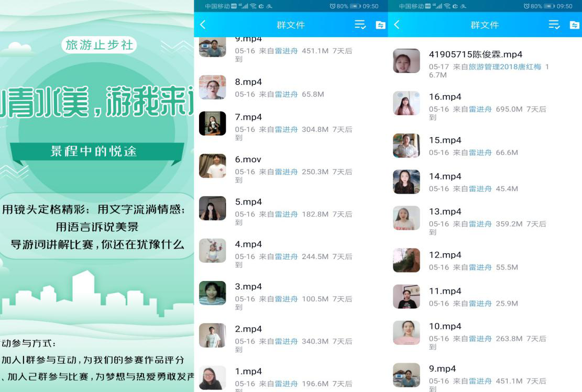The height and width of the screenshot is (392, 582).
Task: Click file size 304.8M
Action: (x=315, y=129)
